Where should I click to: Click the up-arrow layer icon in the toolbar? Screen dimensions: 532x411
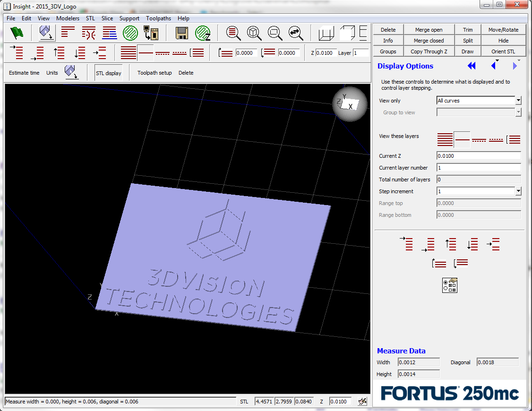(59, 52)
